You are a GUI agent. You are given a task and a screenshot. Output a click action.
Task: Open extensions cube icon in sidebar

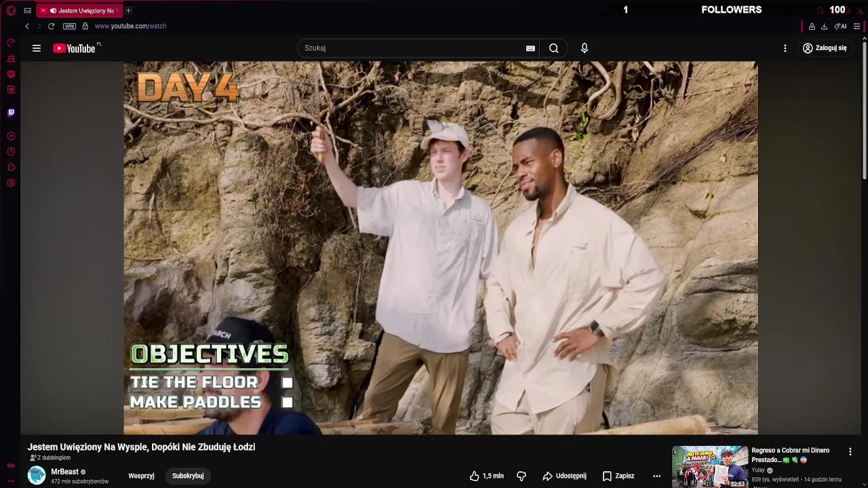pos(11,167)
